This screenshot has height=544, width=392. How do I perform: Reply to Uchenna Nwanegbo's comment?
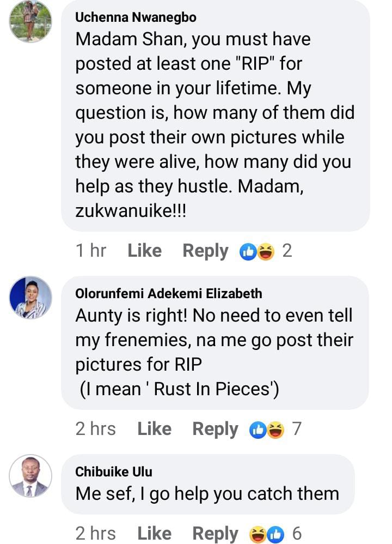(205, 251)
